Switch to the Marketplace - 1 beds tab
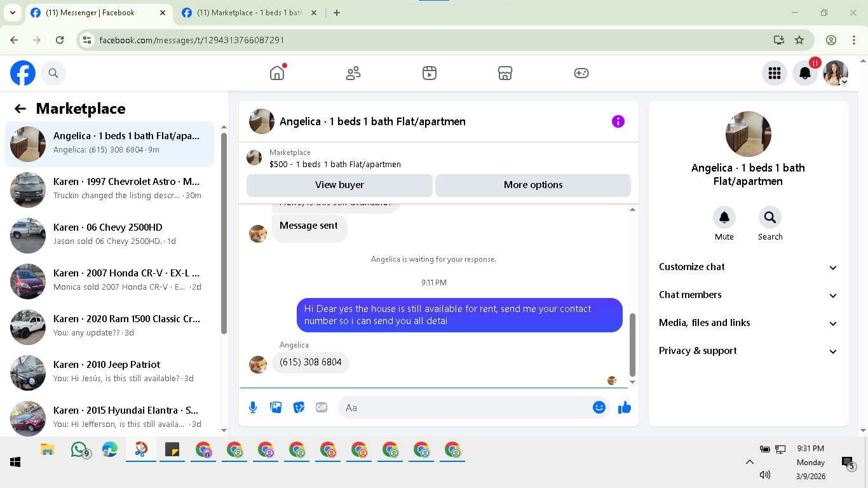Image resolution: width=868 pixels, height=488 pixels. click(x=249, y=13)
